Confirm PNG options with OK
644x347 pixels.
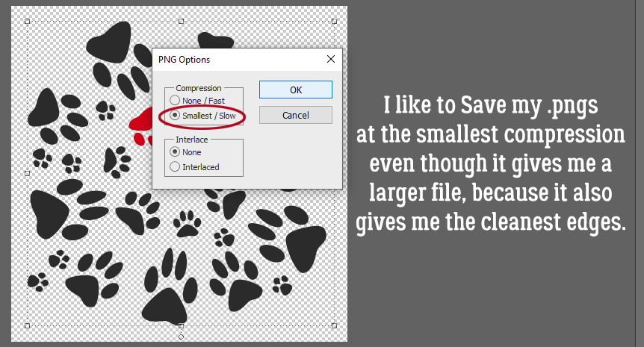[296, 90]
